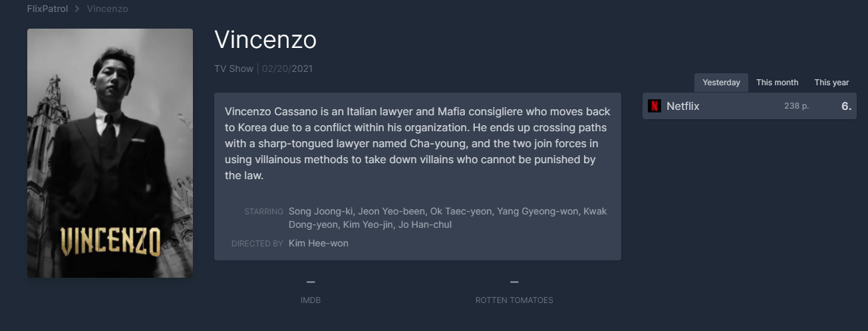Click the IMDB rating label
The image size is (868, 331).
[x=311, y=300]
